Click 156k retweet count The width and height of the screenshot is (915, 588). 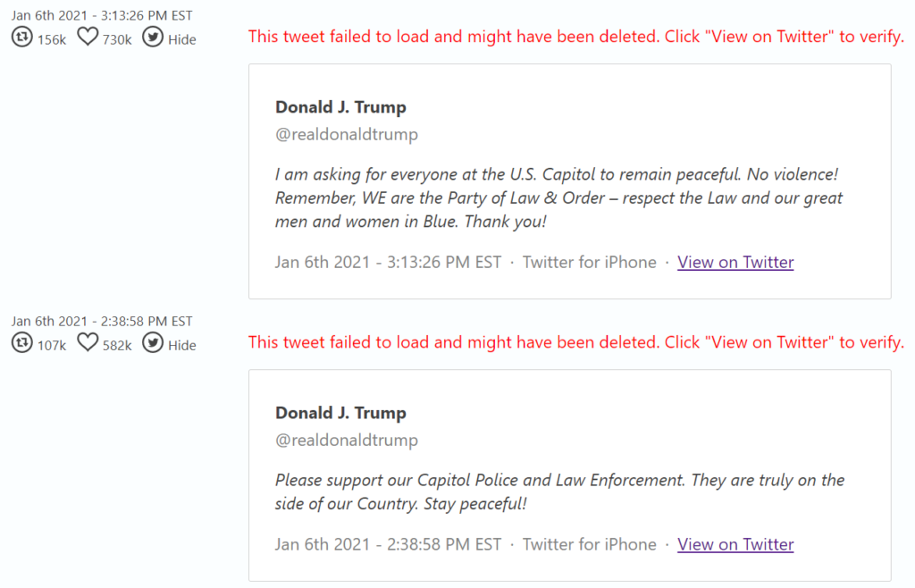click(x=52, y=39)
